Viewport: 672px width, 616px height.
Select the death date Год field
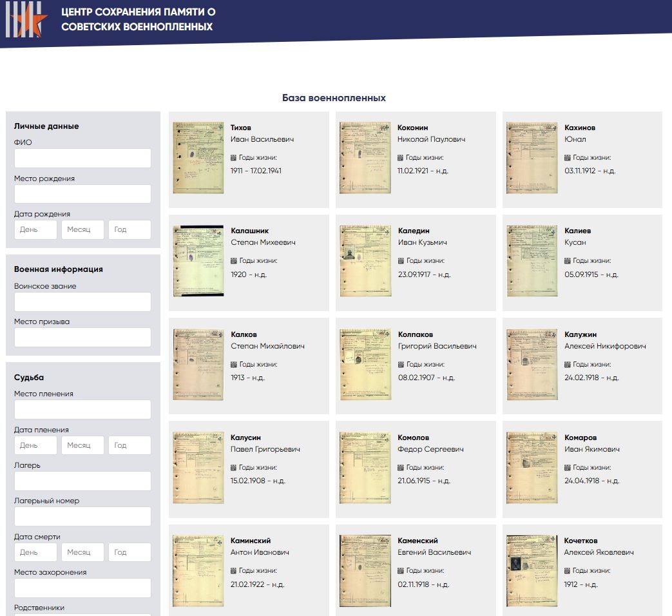(130, 552)
